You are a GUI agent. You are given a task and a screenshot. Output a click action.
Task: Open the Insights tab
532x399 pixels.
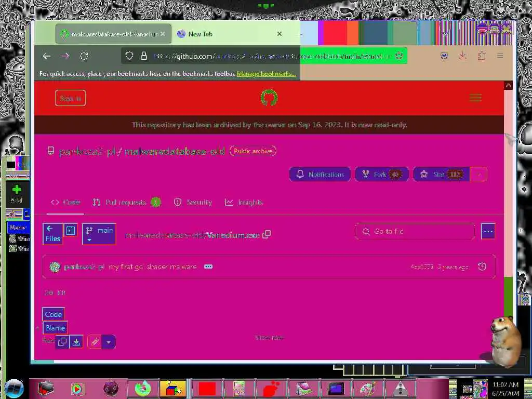coord(244,202)
